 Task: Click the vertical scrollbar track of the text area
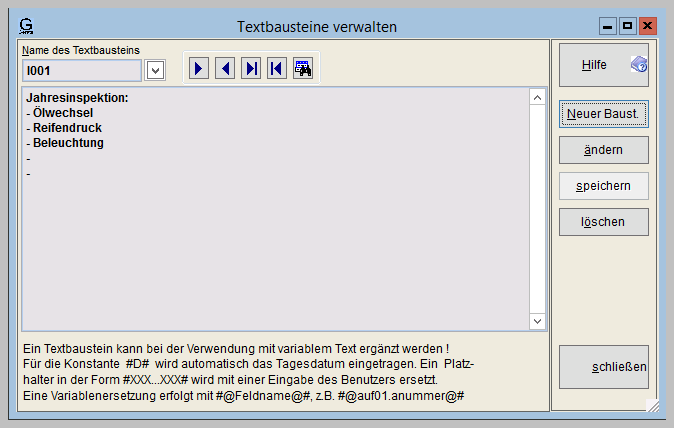point(537,210)
